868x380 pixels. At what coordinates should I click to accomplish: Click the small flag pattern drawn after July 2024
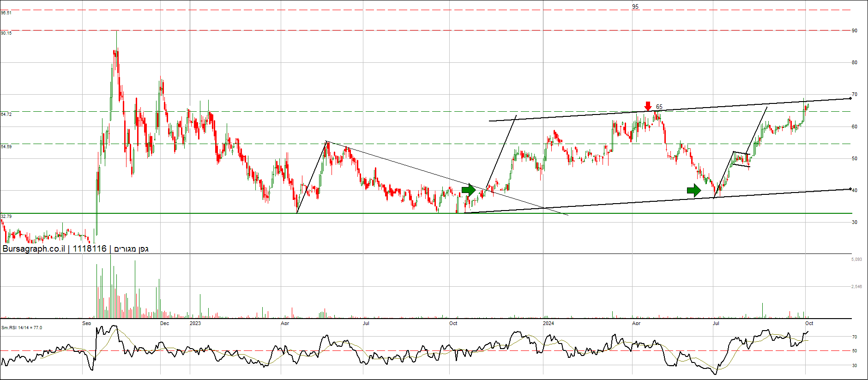coord(741,159)
